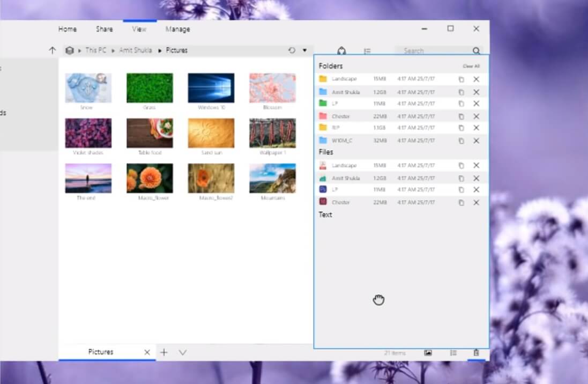Remove the LP folder entry
588x384 pixels.
pyautogui.click(x=477, y=104)
